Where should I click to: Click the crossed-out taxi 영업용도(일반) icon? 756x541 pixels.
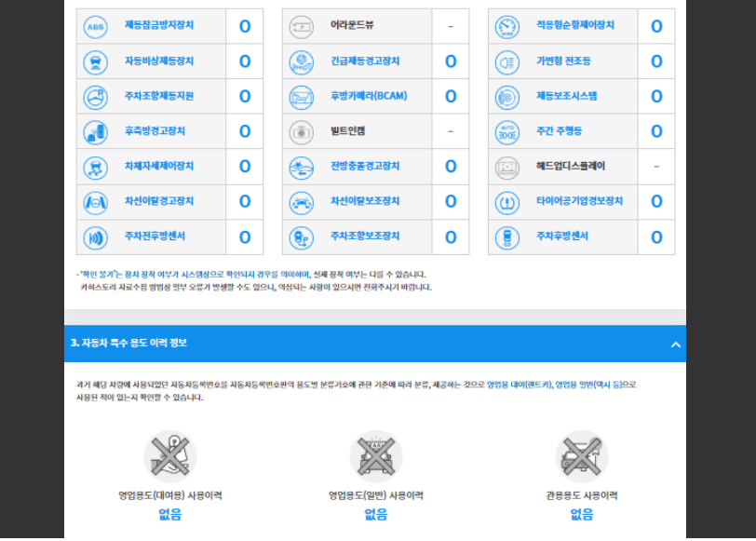(376, 456)
